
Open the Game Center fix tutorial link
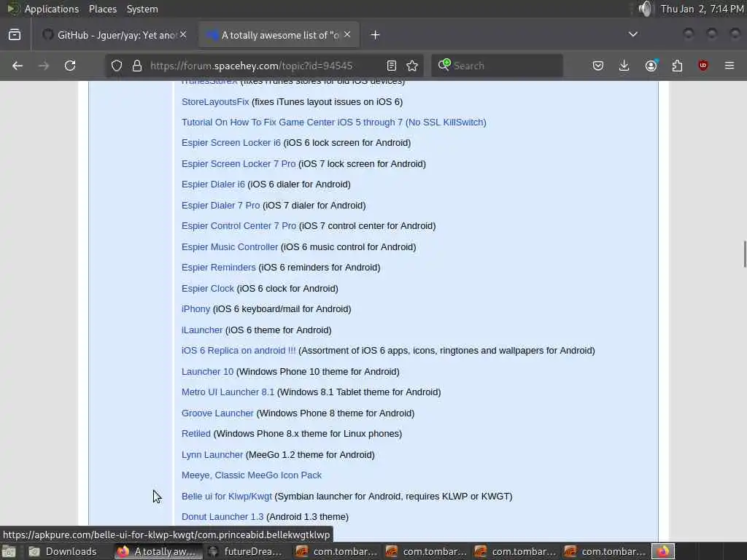point(334,122)
